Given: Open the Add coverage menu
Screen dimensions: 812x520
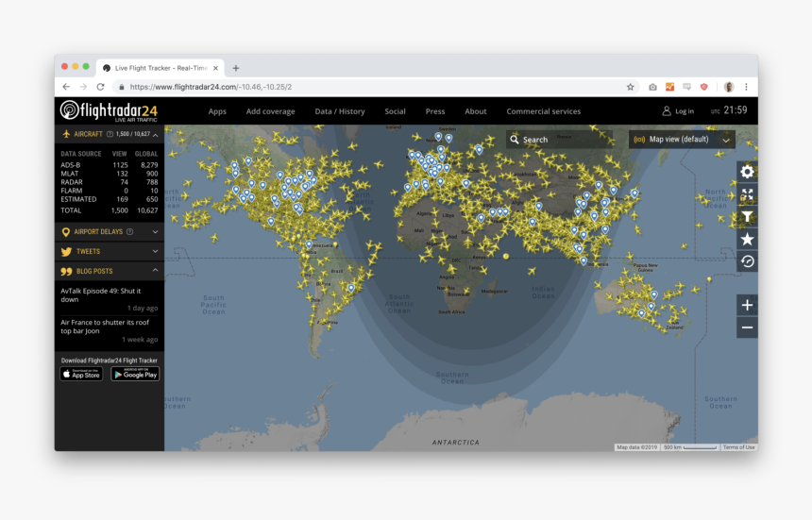Looking at the screenshot, I should coord(270,111).
